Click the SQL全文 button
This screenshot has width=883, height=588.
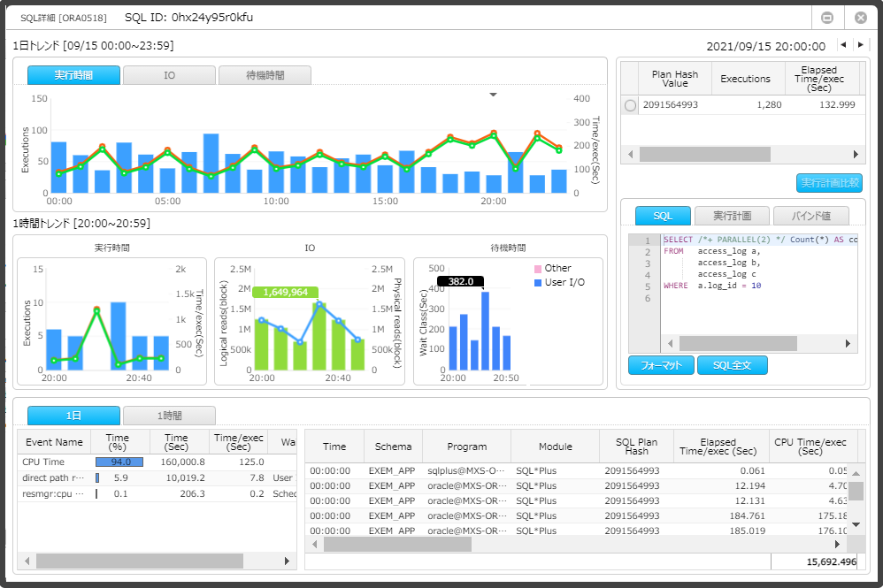pos(732,365)
